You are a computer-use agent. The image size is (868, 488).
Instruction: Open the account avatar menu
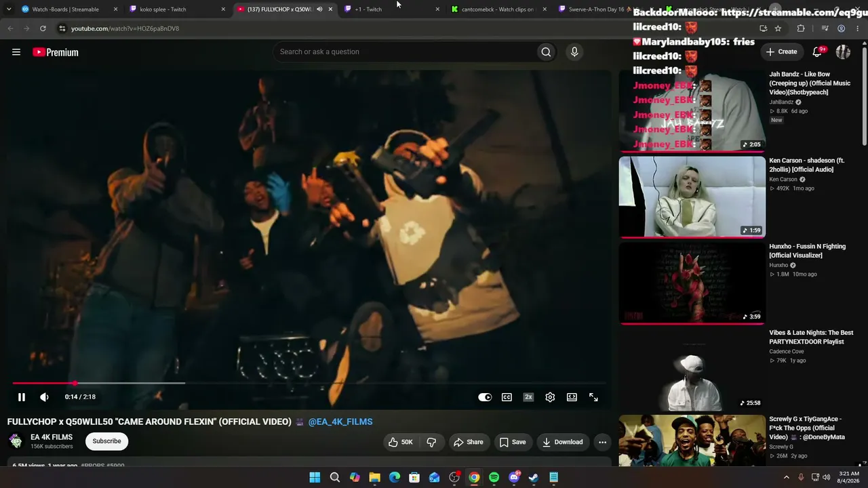pyautogui.click(x=843, y=52)
